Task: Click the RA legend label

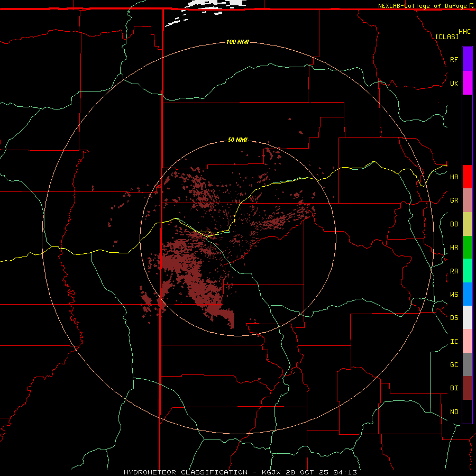Action: click(x=454, y=271)
